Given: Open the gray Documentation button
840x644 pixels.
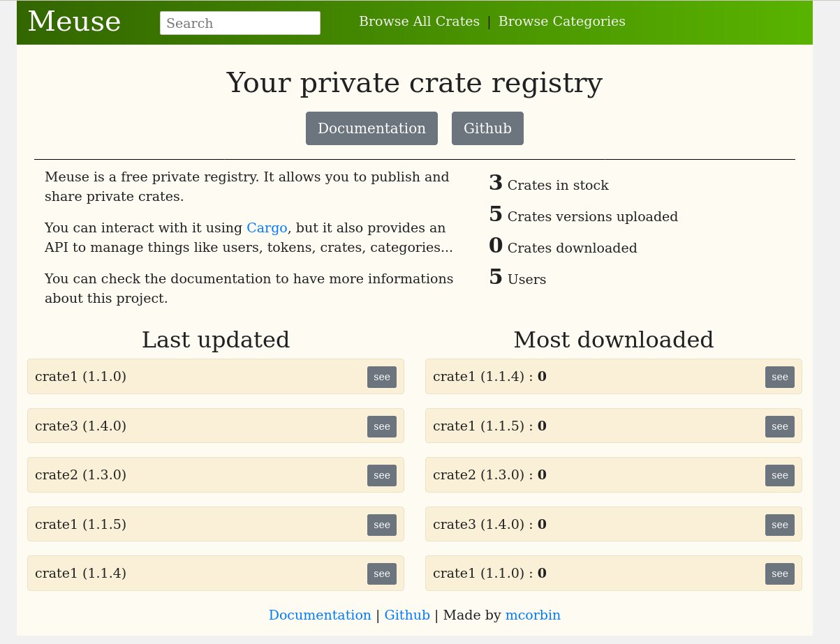Looking at the screenshot, I should [x=371, y=128].
